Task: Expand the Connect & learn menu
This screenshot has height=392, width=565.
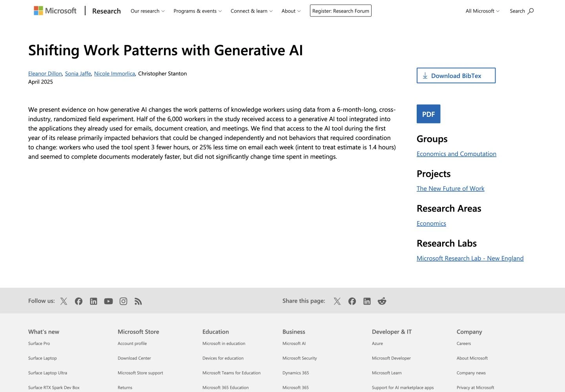Action: click(252, 11)
